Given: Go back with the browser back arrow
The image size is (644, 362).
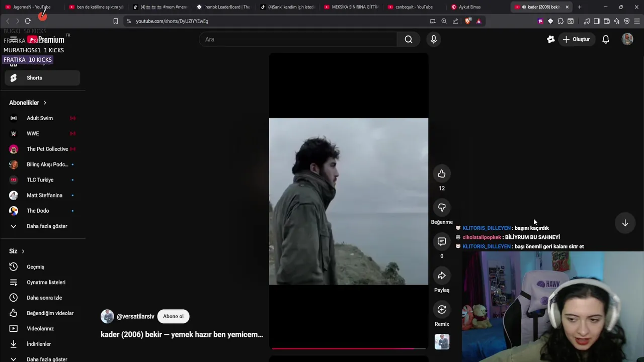Looking at the screenshot, I should coord(8,21).
